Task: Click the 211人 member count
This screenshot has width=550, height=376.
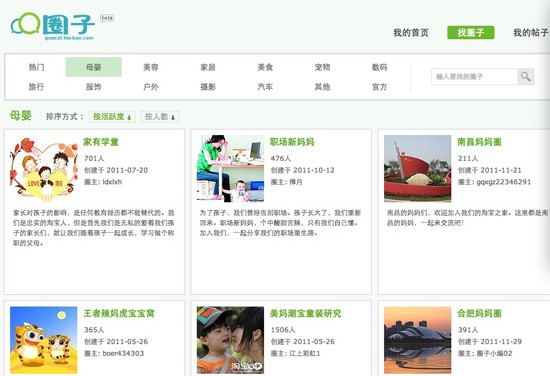Action: click(468, 158)
